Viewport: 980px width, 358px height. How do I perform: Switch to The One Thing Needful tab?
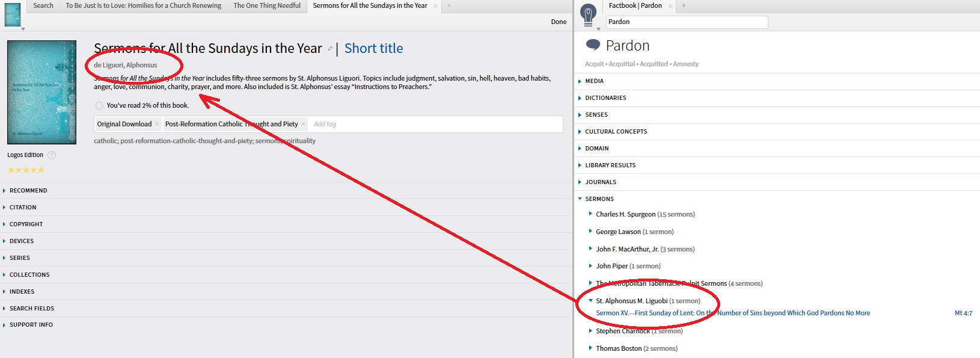coord(267,5)
